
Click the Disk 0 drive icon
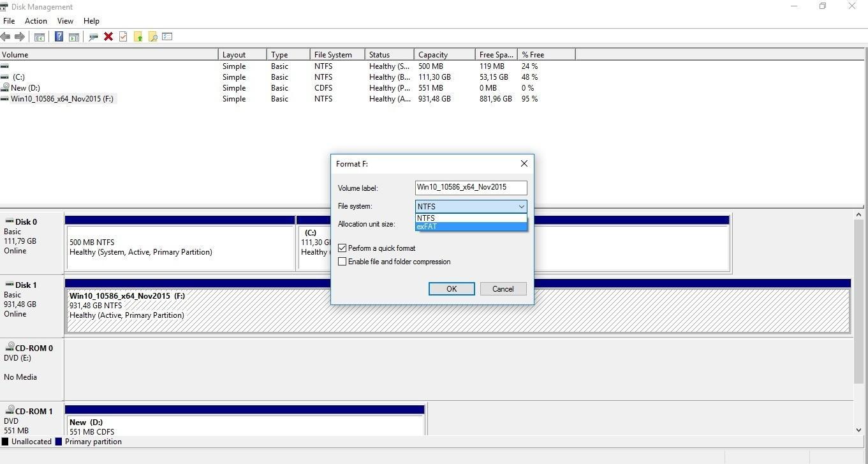(9, 221)
